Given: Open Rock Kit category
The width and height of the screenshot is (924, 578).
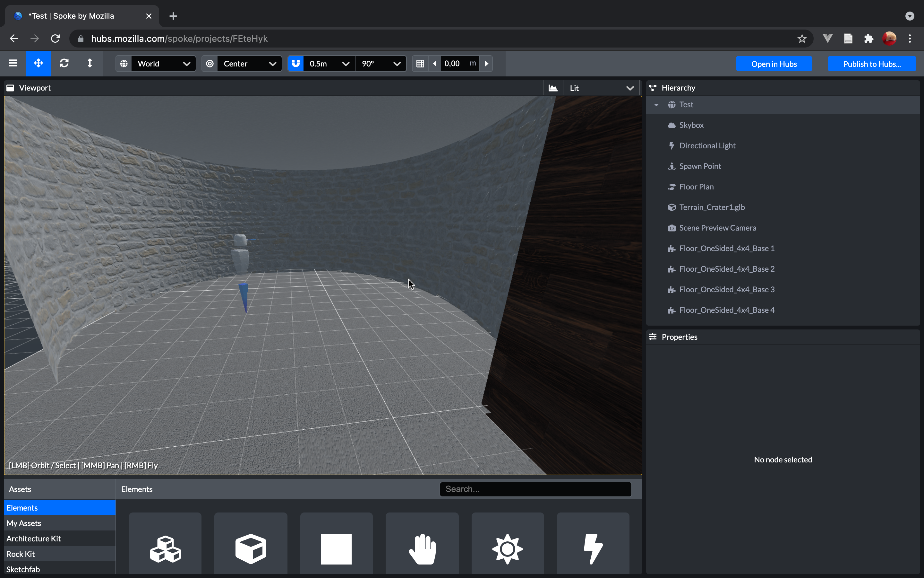Looking at the screenshot, I should click(60, 554).
